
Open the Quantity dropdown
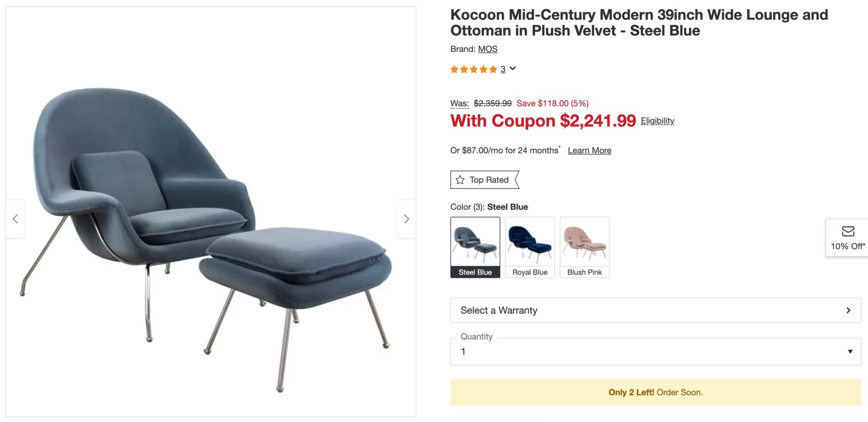[x=656, y=351]
